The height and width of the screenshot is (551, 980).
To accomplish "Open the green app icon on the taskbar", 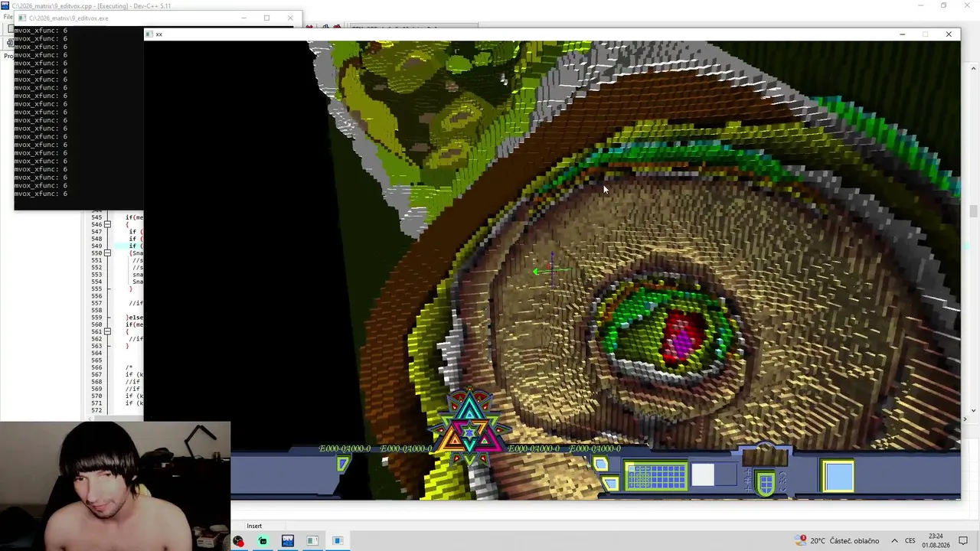I will [x=263, y=541].
